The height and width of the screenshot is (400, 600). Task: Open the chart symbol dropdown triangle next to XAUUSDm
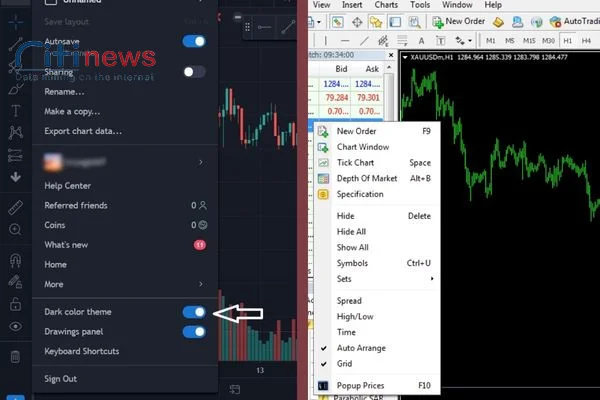405,57
